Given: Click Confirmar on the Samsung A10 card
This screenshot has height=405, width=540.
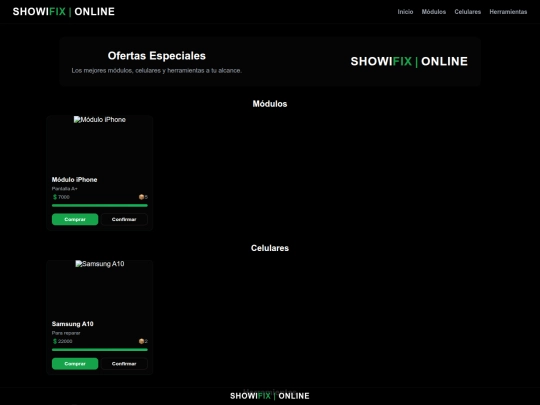Looking at the screenshot, I should (x=124, y=364).
